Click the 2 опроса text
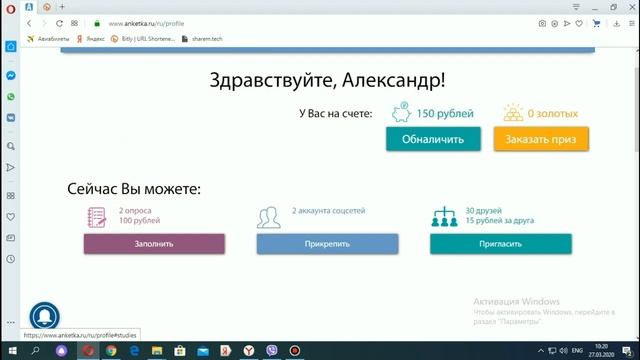 click(135, 211)
